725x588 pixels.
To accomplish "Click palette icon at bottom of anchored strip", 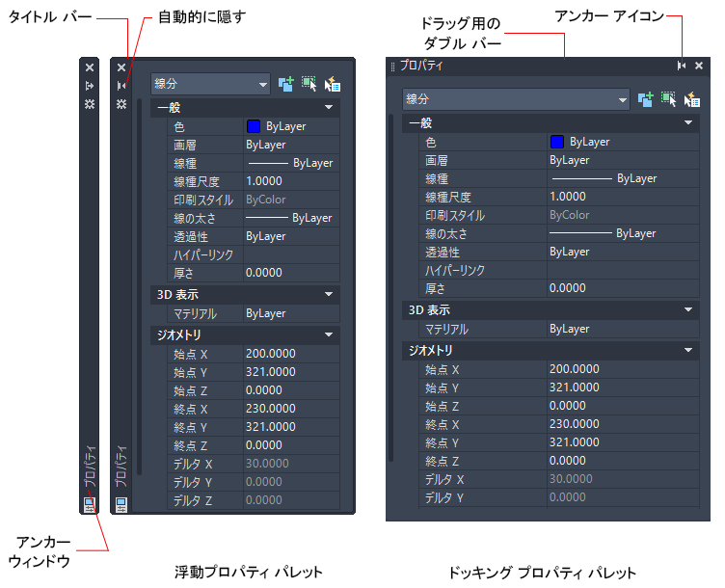I will coord(90,505).
